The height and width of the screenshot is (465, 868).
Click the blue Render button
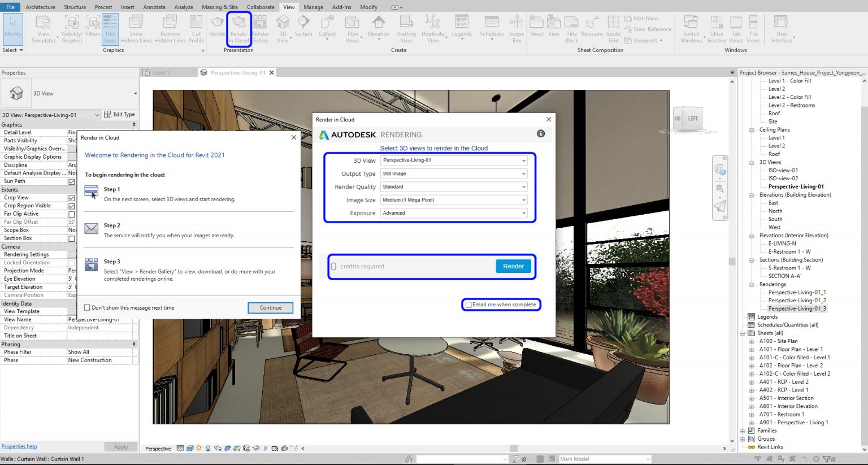[x=513, y=266]
